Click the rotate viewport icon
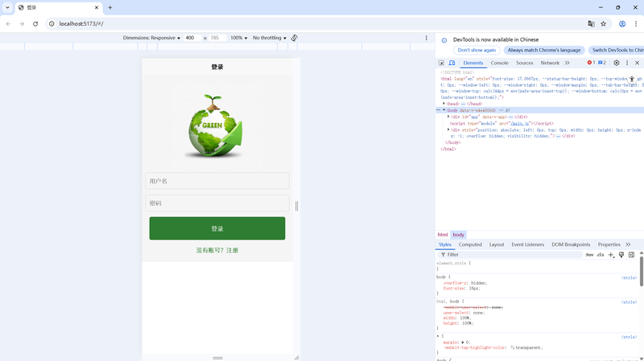The image size is (644, 361). pyautogui.click(x=295, y=38)
